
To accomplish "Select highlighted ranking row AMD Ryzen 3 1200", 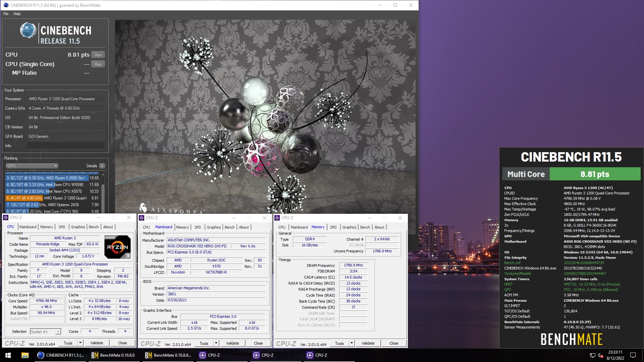I will (x=52, y=198).
